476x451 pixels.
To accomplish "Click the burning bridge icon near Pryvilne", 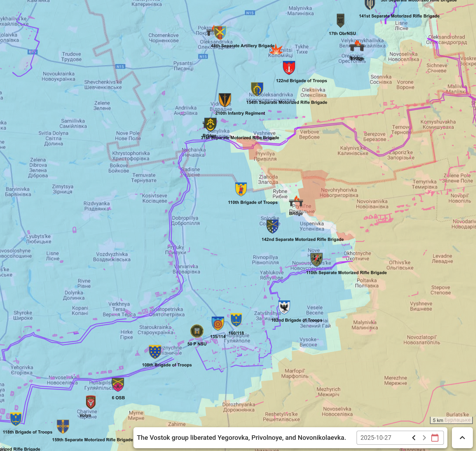I will click(296, 202).
